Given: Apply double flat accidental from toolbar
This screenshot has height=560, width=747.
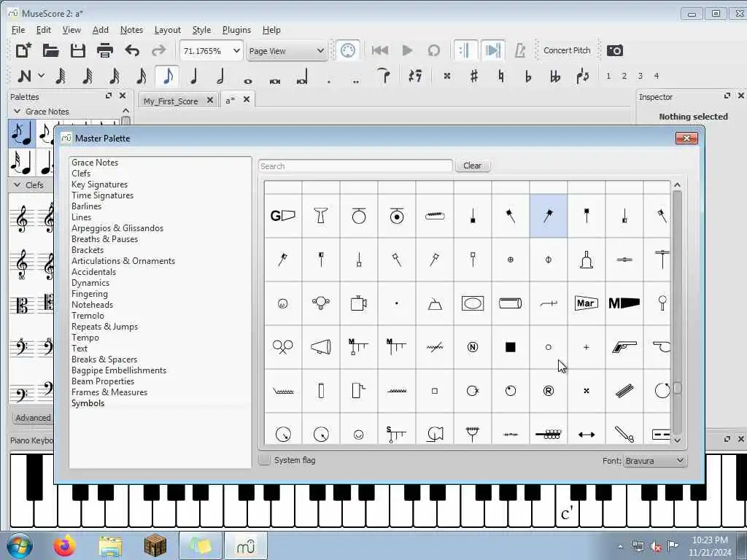Looking at the screenshot, I should [x=555, y=76].
